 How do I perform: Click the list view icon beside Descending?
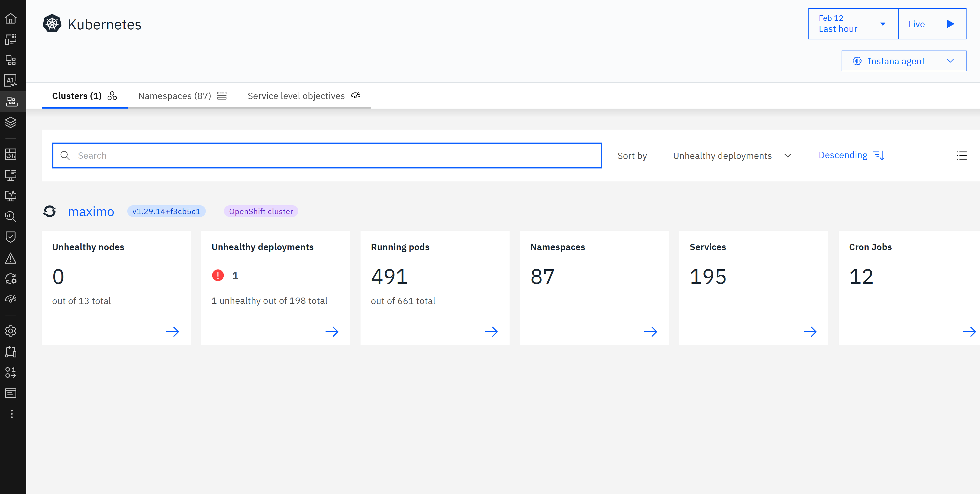[x=961, y=156]
